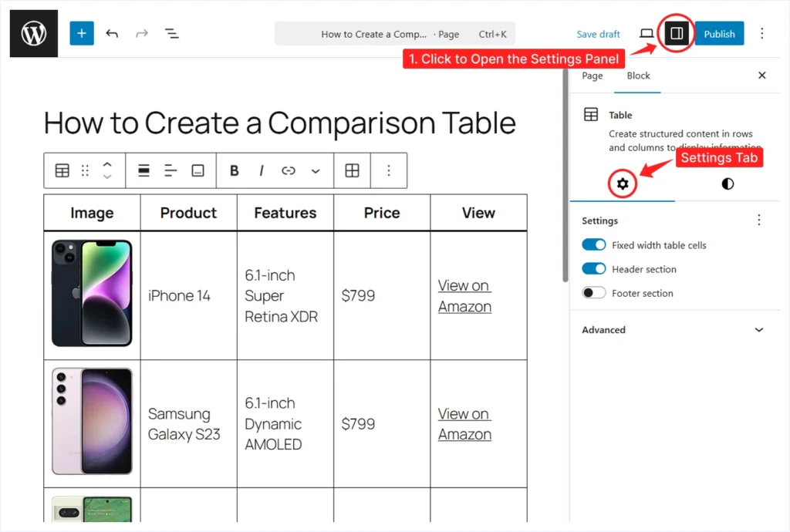Click the Samsung Galaxy S23 cell

(188, 423)
